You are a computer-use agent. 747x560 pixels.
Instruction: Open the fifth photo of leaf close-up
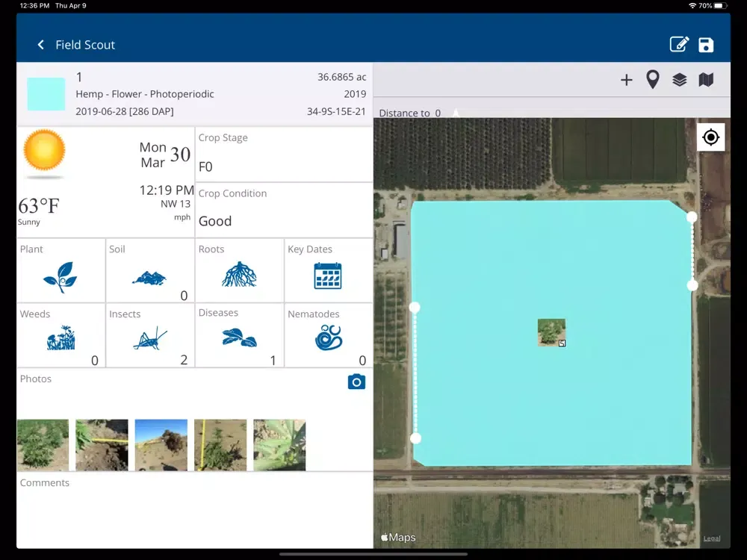coord(279,445)
